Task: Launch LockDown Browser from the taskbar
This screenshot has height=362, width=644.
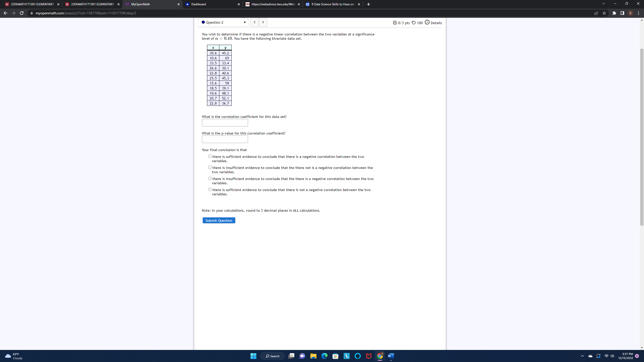Action: [x=346, y=356]
